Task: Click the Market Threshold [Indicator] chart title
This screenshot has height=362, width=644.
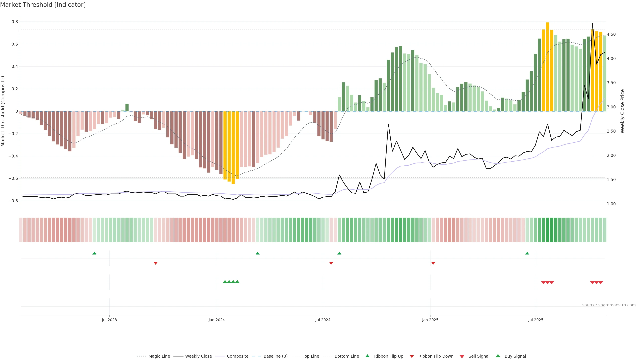Action: (43, 5)
